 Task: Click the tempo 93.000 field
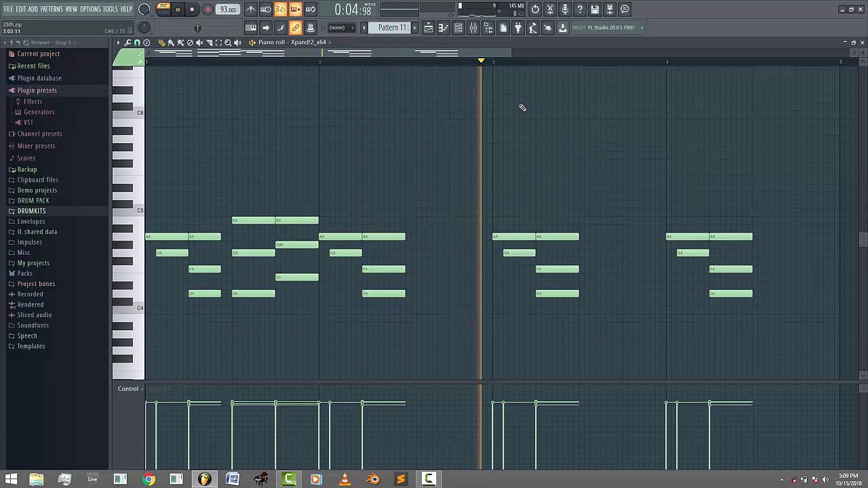pyautogui.click(x=229, y=9)
